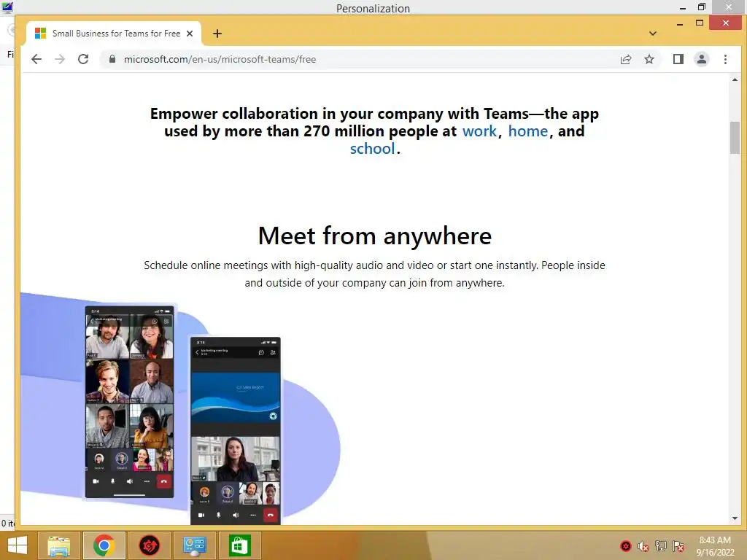747x560 pixels.
Task: Maximize the Chrome window
Action: (700, 23)
